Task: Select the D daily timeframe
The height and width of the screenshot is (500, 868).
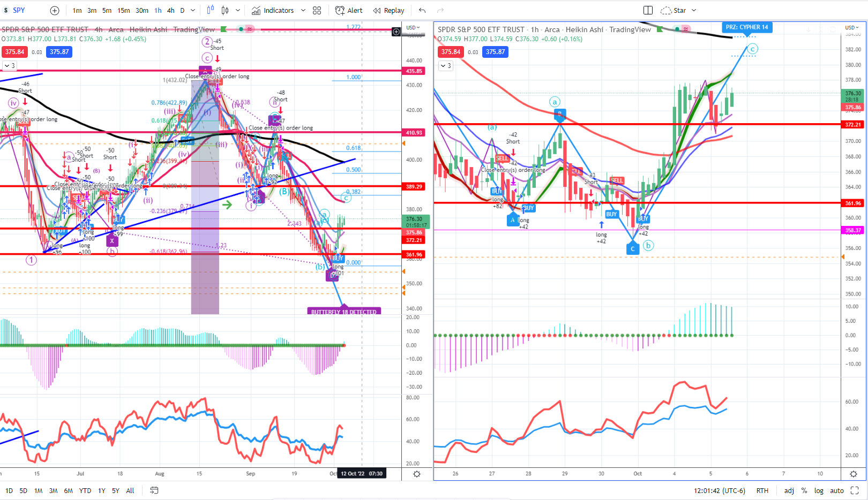Action: point(182,10)
